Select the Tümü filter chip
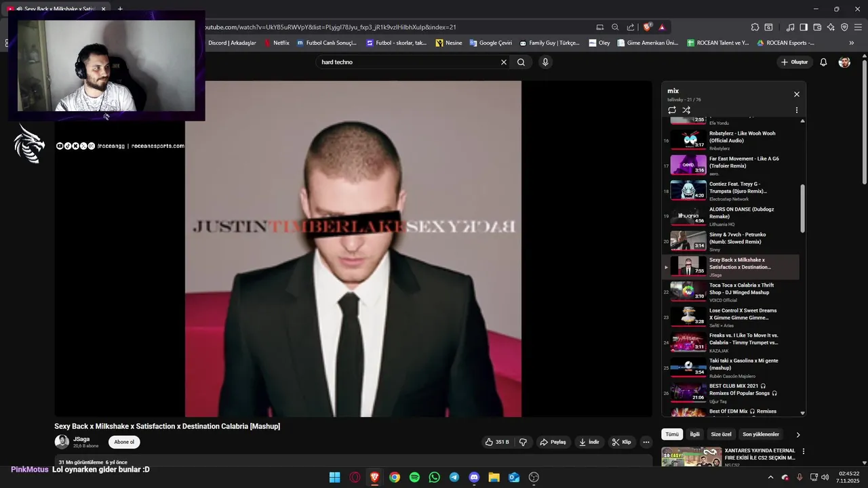The width and height of the screenshot is (868, 488). pos(672,434)
